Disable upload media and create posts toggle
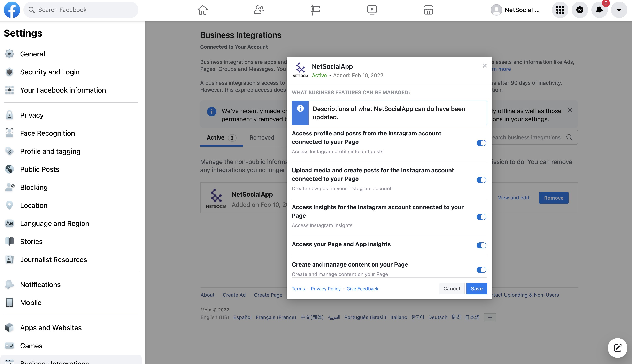Screen dimensions: 632x364 pos(481,180)
